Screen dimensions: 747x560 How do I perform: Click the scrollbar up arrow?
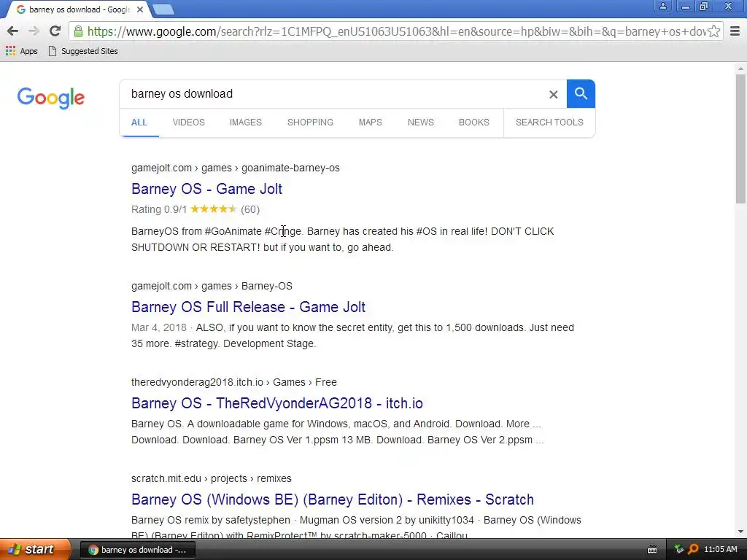click(x=740, y=69)
